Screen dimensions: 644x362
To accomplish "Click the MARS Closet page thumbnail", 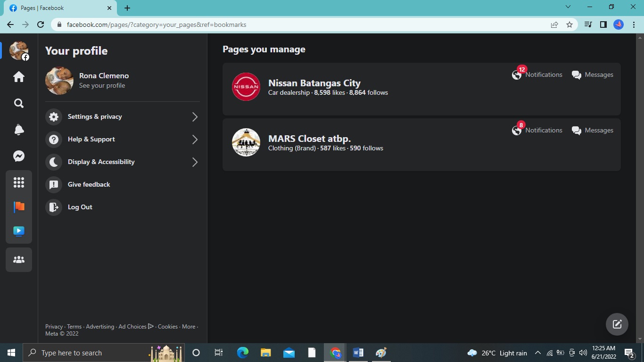I will tap(246, 142).
